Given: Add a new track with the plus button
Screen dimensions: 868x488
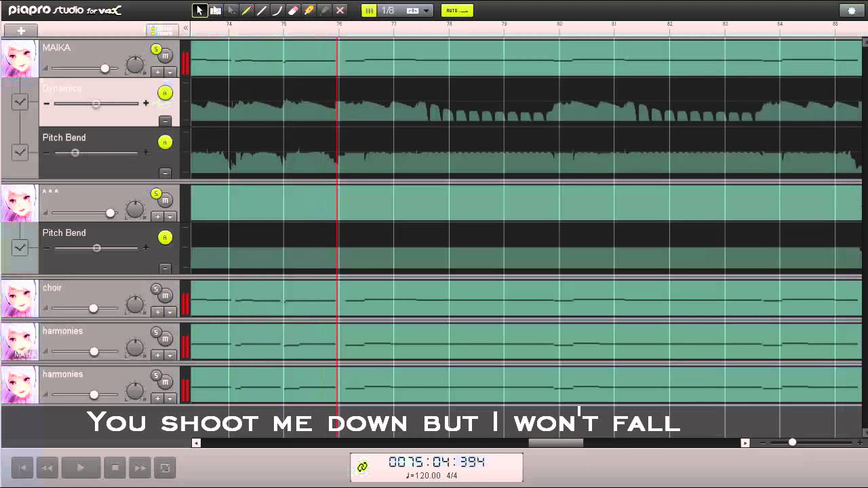Looking at the screenshot, I should [21, 30].
